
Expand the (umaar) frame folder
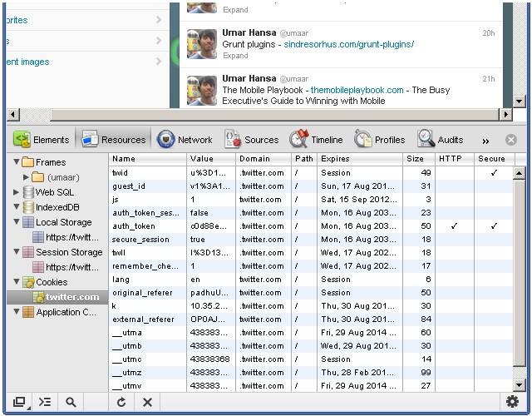[26, 177]
